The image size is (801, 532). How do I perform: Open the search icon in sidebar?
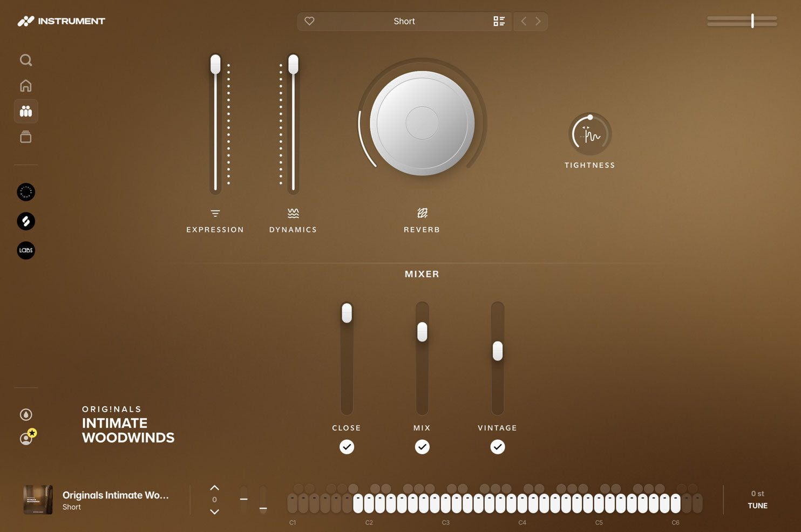coord(26,60)
